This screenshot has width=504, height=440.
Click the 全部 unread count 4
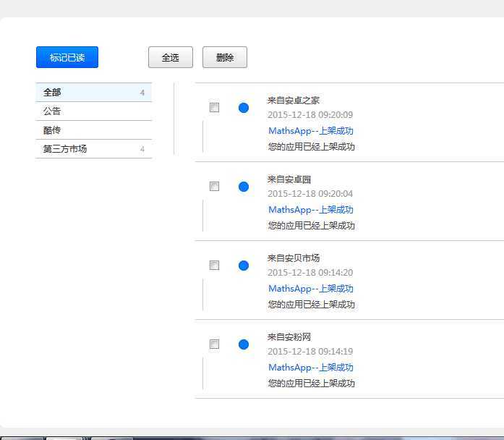pyautogui.click(x=142, y=93)
